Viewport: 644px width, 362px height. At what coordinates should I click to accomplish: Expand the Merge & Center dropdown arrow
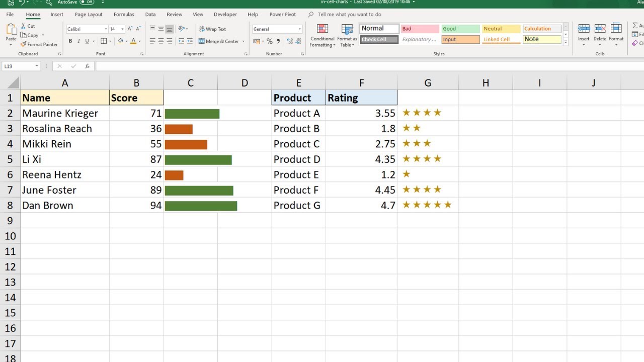click(244, 41)
